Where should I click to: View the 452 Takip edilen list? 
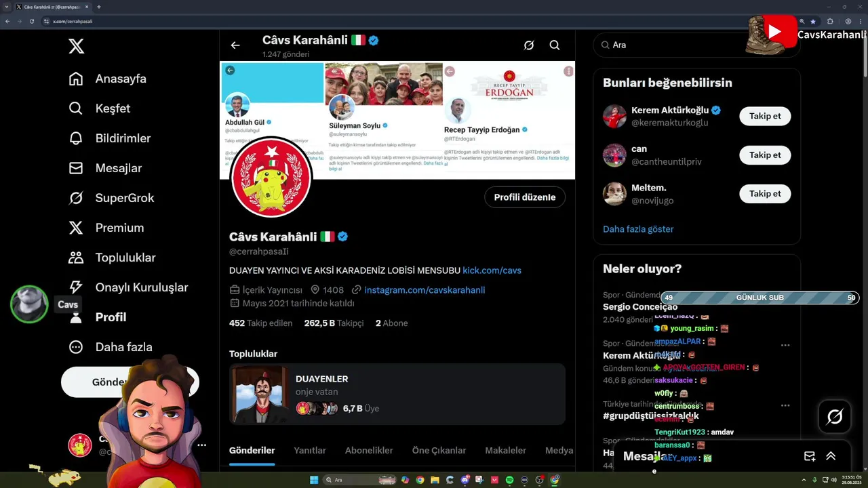(x=260, y=323)
